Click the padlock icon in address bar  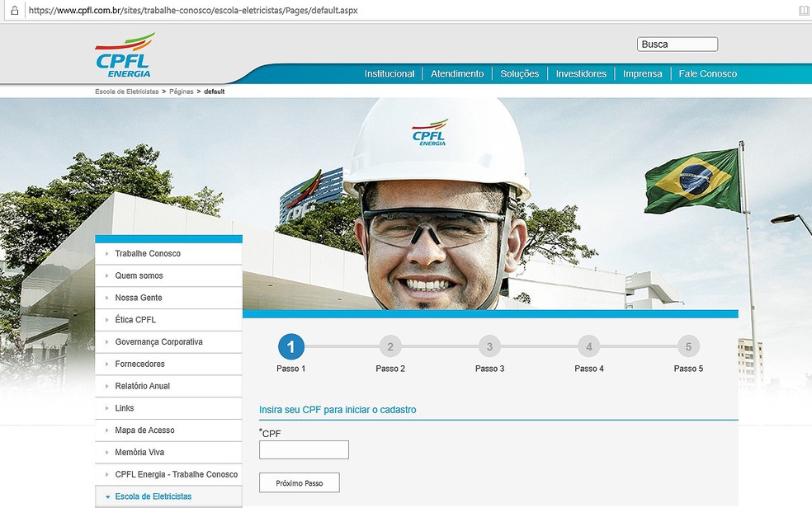point(15,11)
